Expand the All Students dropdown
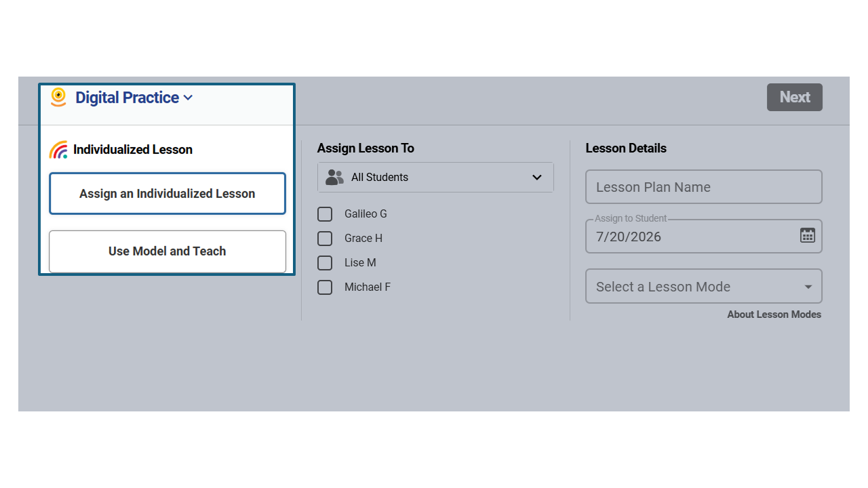The width and height of the screenshot is (868, 488). [x=435, y=177]
